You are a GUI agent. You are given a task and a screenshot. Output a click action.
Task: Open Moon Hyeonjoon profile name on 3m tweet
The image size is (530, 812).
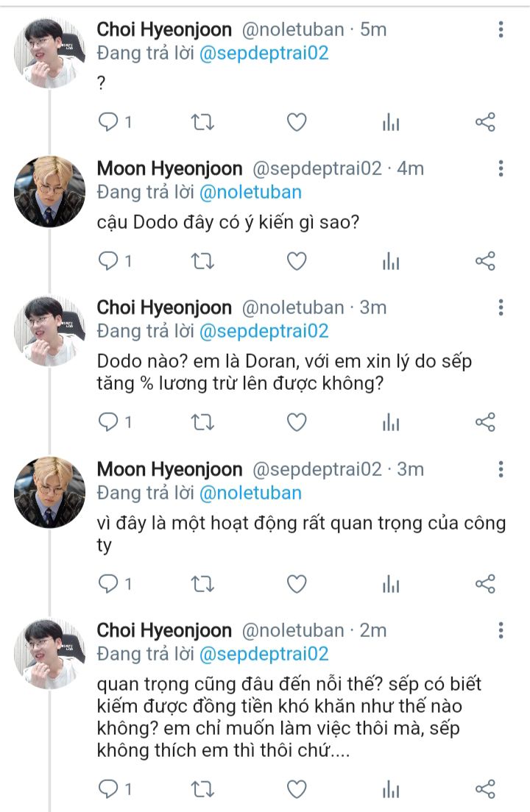click(x=169, y=469)
